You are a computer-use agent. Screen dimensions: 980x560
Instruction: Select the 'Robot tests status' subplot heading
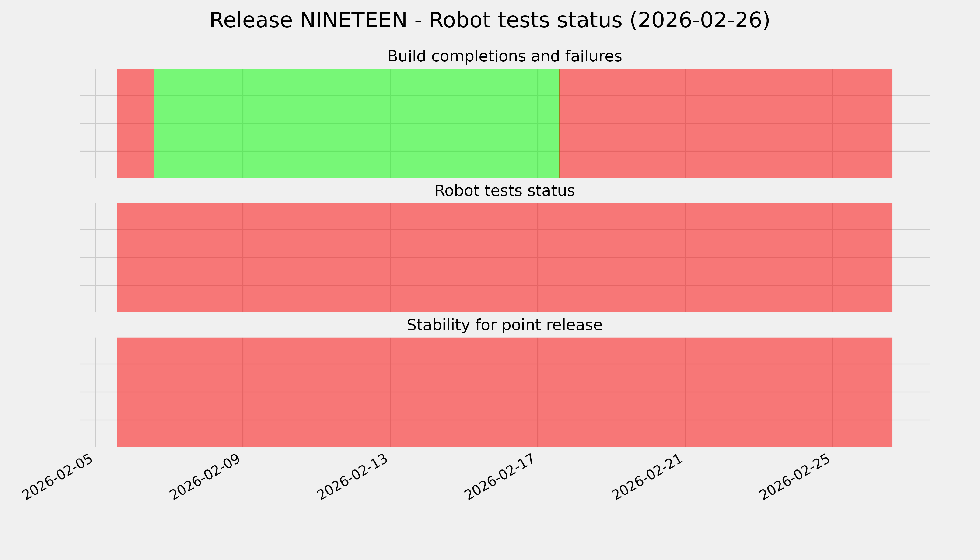click(504, 191)
